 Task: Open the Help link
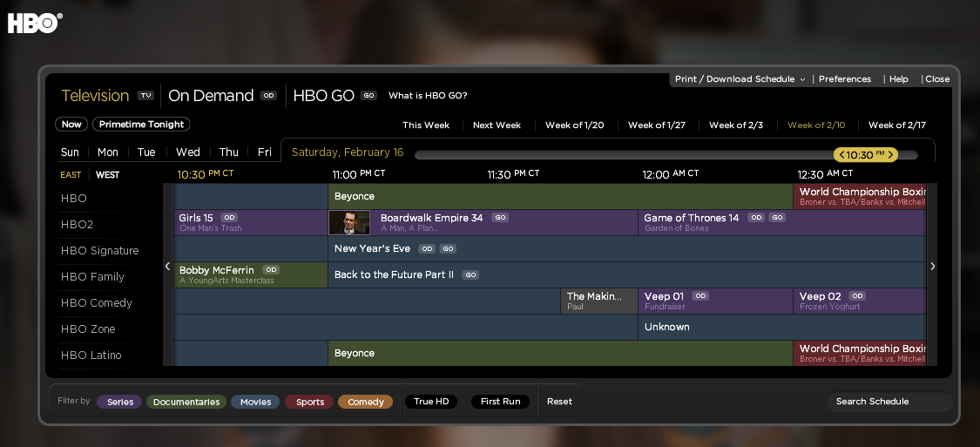899,78
